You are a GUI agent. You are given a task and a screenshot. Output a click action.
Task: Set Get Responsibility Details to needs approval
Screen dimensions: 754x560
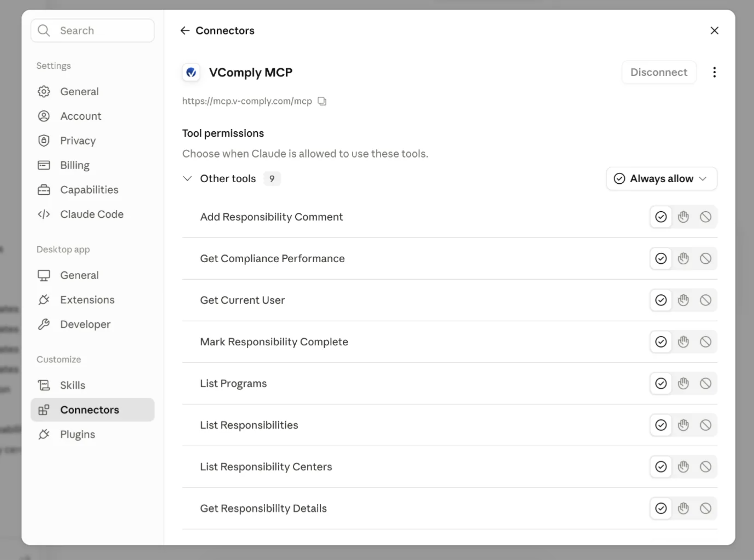click(x=683, y=508)
